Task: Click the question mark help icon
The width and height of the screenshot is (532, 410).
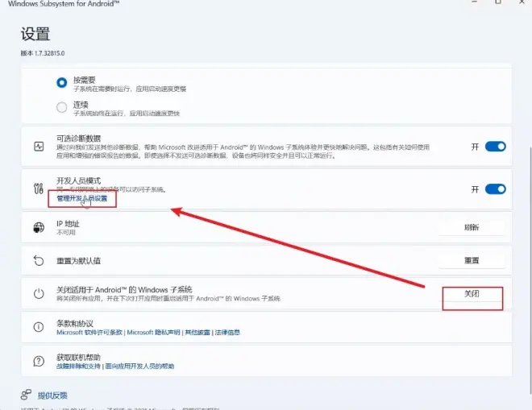Action: pos(39,361)
